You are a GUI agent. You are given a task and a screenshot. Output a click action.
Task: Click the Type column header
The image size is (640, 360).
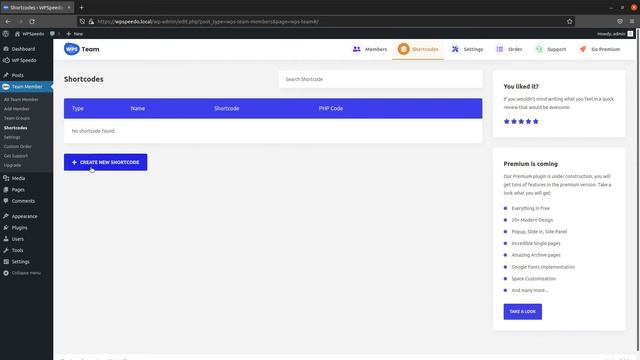[x=78, y=109]
